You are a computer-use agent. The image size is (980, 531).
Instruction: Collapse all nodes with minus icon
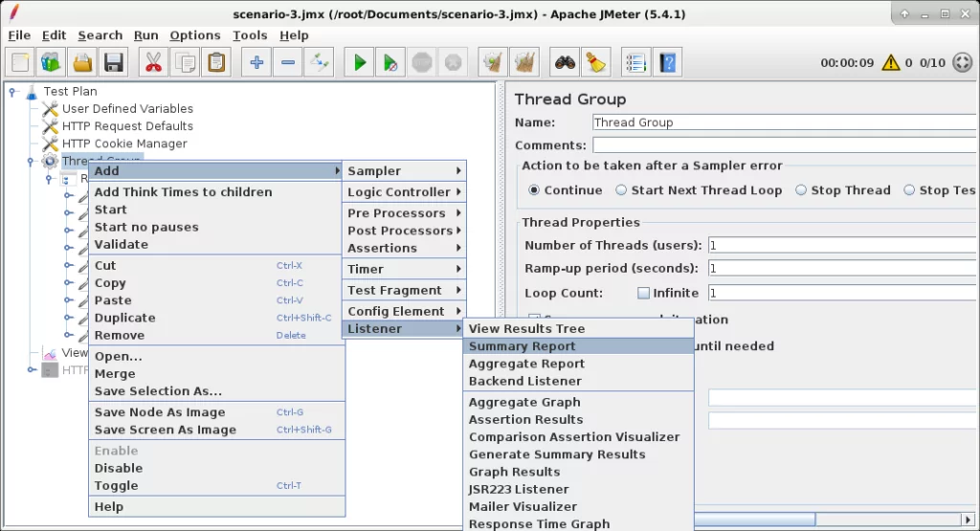[x=287, y=62]
